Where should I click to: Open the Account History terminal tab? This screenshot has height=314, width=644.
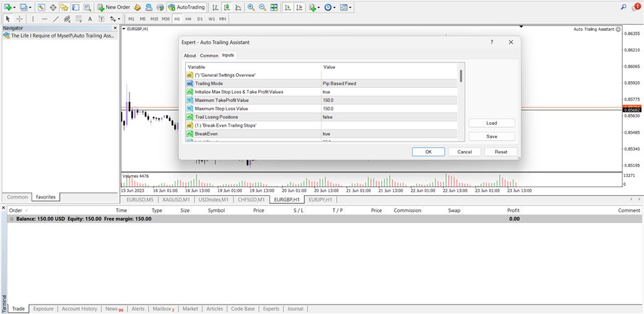coord(79,309)
